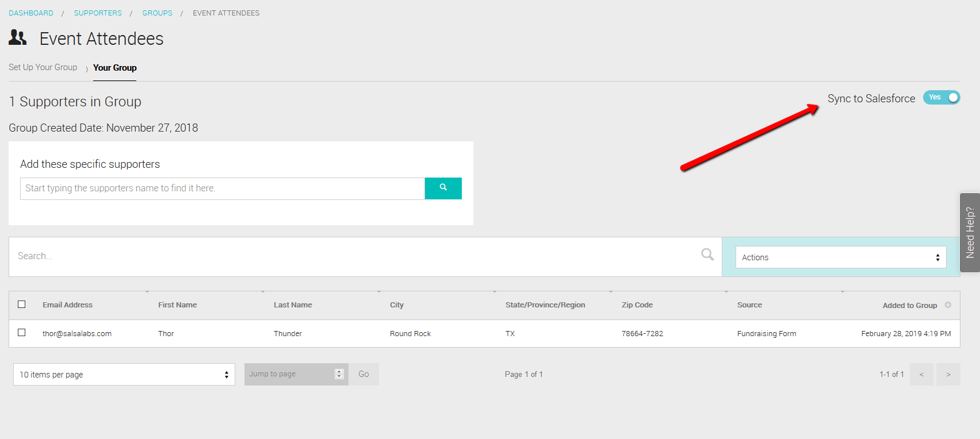
Task: Click the grey magnifier icon in Search bar
Action: coord(707,254)
